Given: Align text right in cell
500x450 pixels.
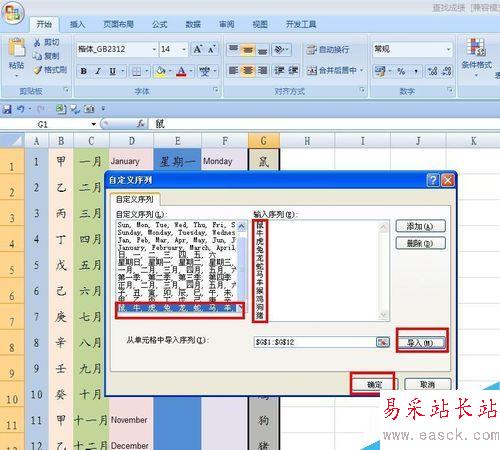Looking at the screenshot, I should click(262, 71).
